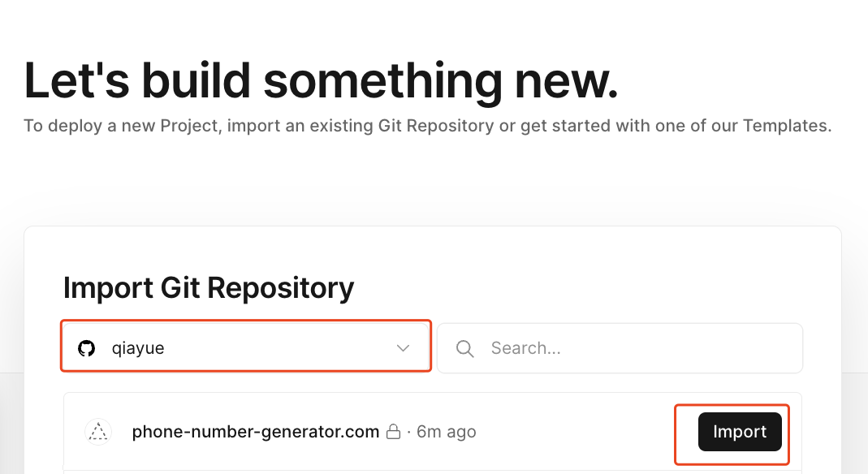Click the magnifying glass search icon
Viewport: 868px width, 474px height.
pos(465,348)
